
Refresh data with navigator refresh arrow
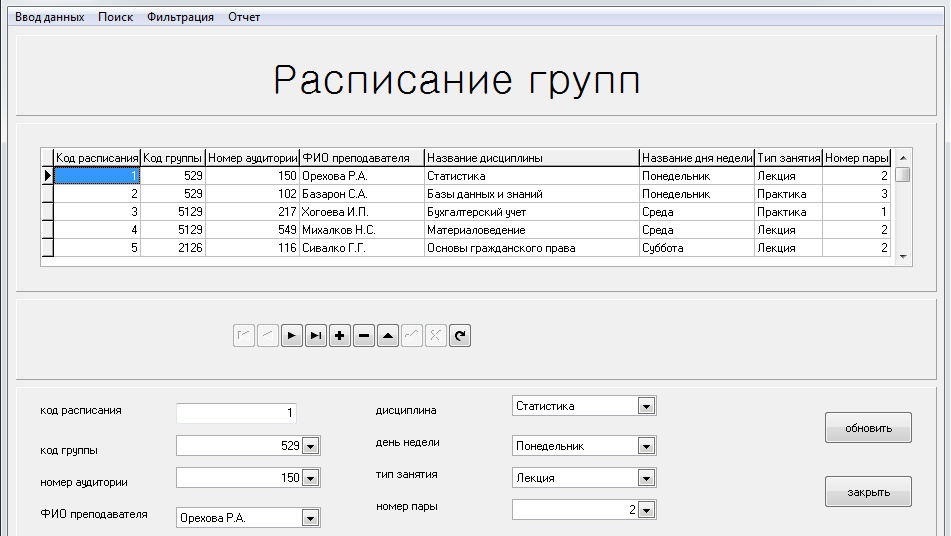[x=460, y=336]
